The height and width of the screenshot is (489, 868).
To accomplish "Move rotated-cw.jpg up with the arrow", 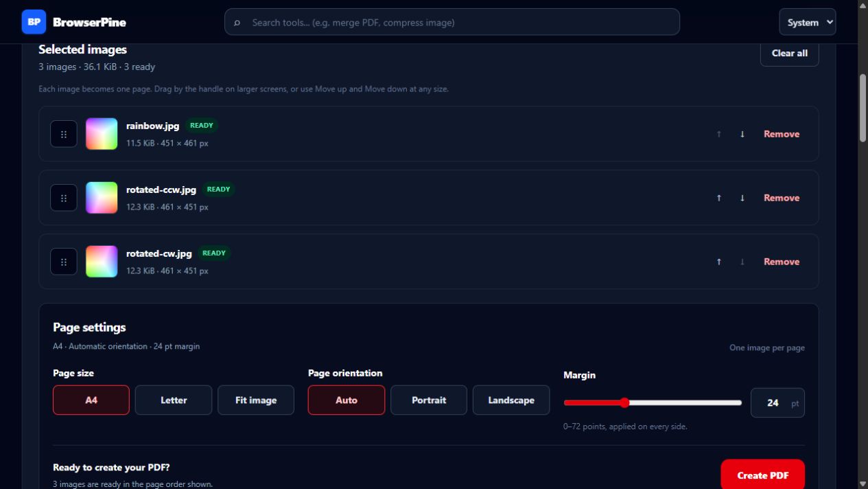I will coord(718,262).
